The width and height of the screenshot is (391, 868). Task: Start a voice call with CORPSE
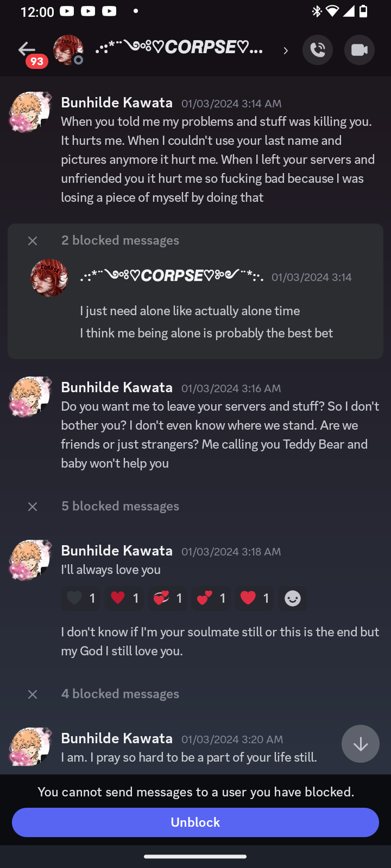point(318,50)
